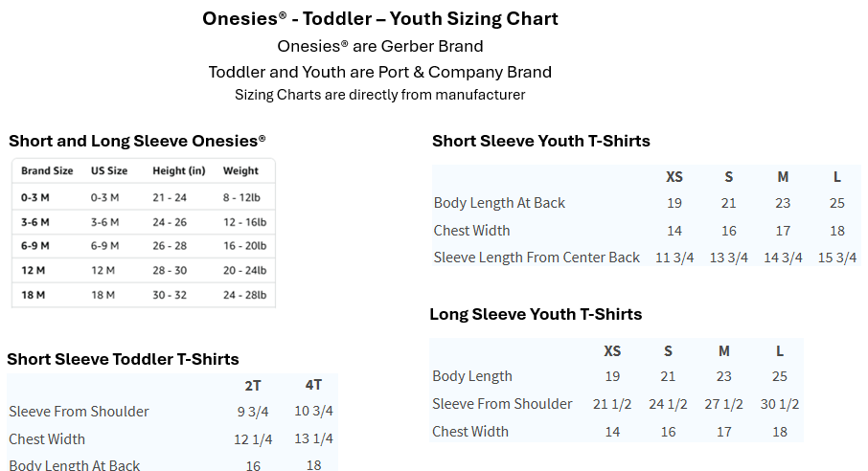Screen dimensions: 868x471
Task: Select 'Sleeve Length From Center Back' row label
Action: [x=537, y=258]
